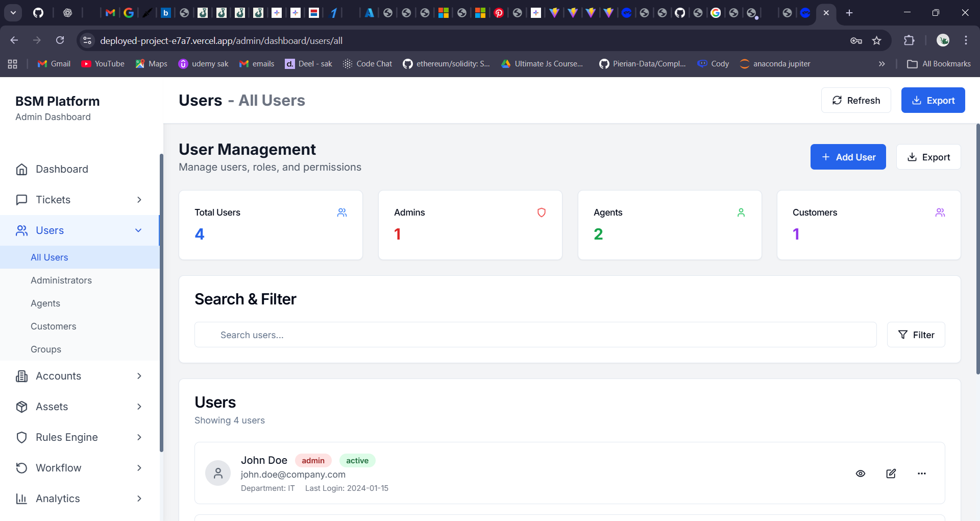The image size is (980, 521).
Task: Open the tab search dropdown arrow
Action: point(13,13)
